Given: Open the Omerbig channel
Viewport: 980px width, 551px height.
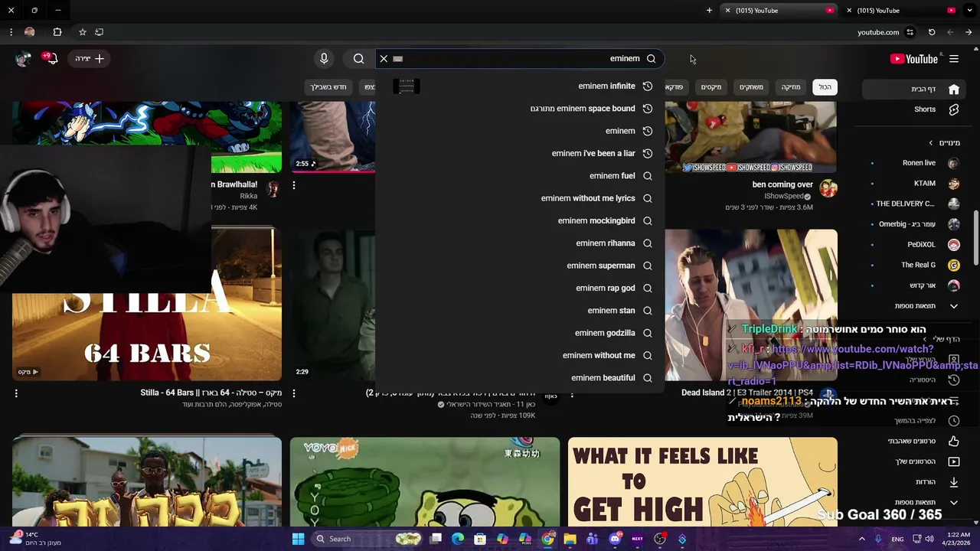Looking at the screenshot, I should [916, 224].
